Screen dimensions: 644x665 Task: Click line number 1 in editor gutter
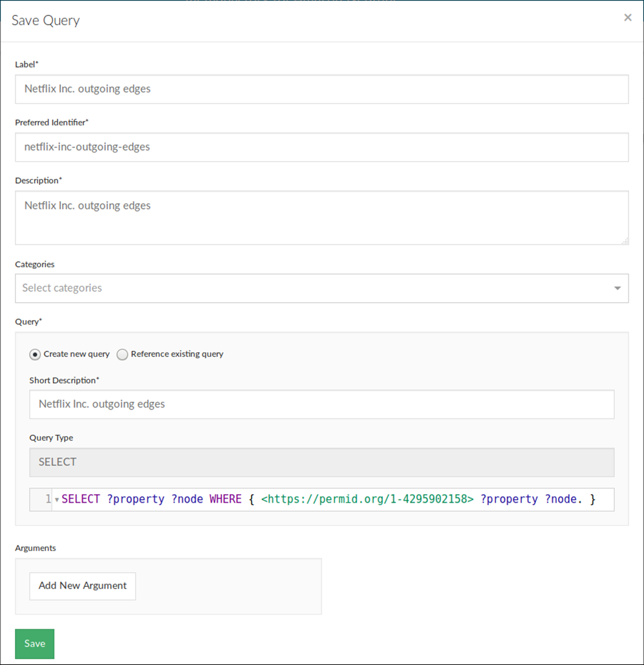(48, 499)
